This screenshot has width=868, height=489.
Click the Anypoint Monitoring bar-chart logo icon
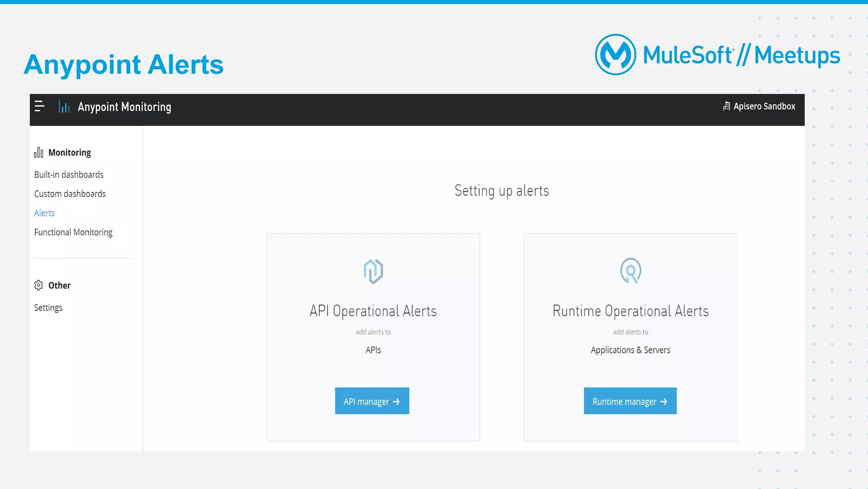(64, 106)
